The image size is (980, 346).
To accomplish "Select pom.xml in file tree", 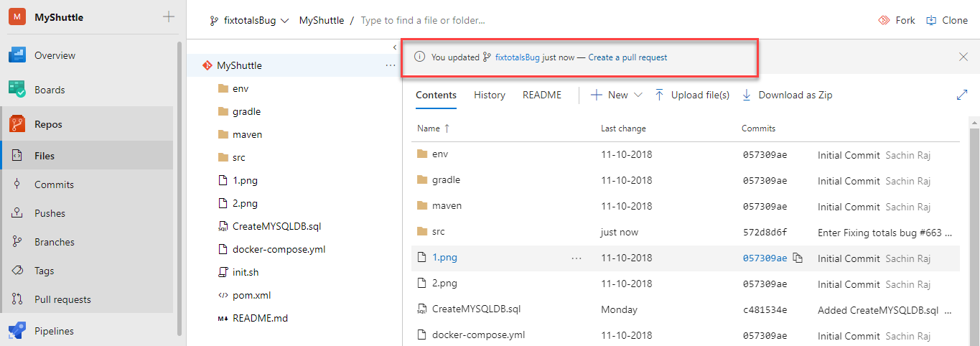I will 251,295.
